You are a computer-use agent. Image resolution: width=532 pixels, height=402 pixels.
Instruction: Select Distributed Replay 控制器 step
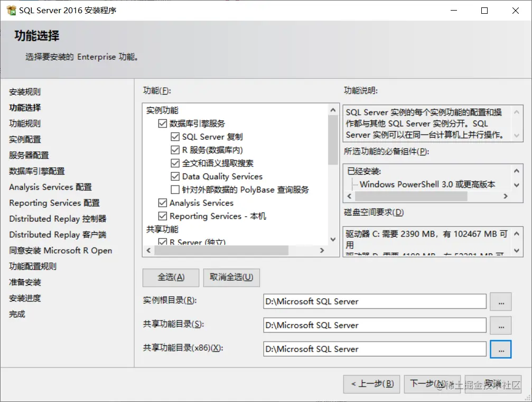tap(58, 219)
